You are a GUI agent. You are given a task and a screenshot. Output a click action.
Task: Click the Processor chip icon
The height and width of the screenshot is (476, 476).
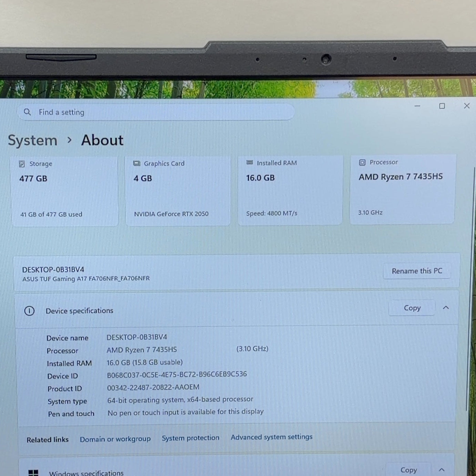362,162
